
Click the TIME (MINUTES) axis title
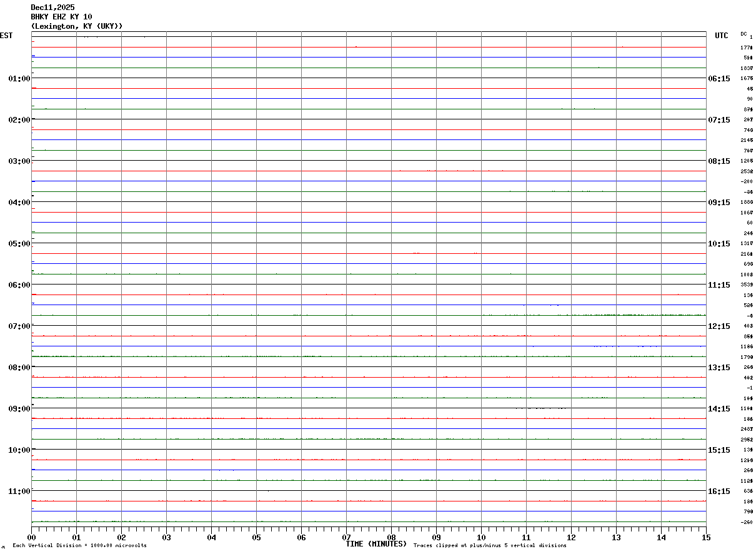(376, 544)
